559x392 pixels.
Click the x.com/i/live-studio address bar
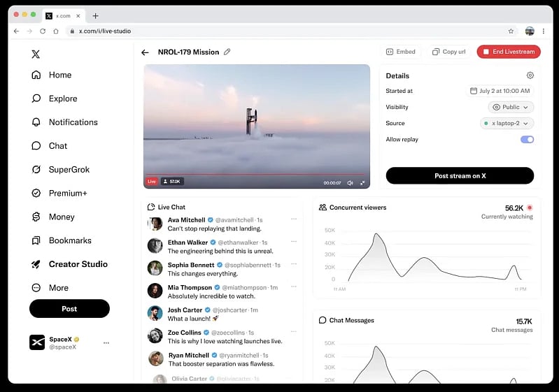click(292, 31)
